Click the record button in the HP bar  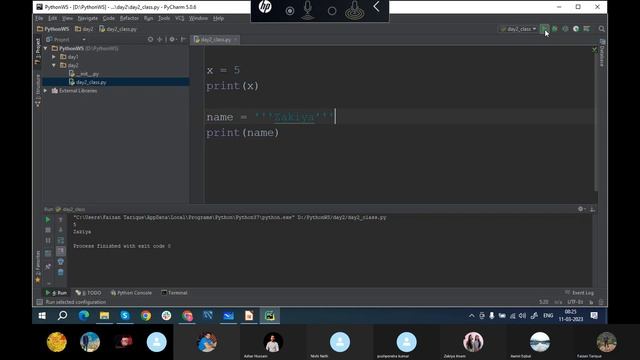click(x=290, y=11)
